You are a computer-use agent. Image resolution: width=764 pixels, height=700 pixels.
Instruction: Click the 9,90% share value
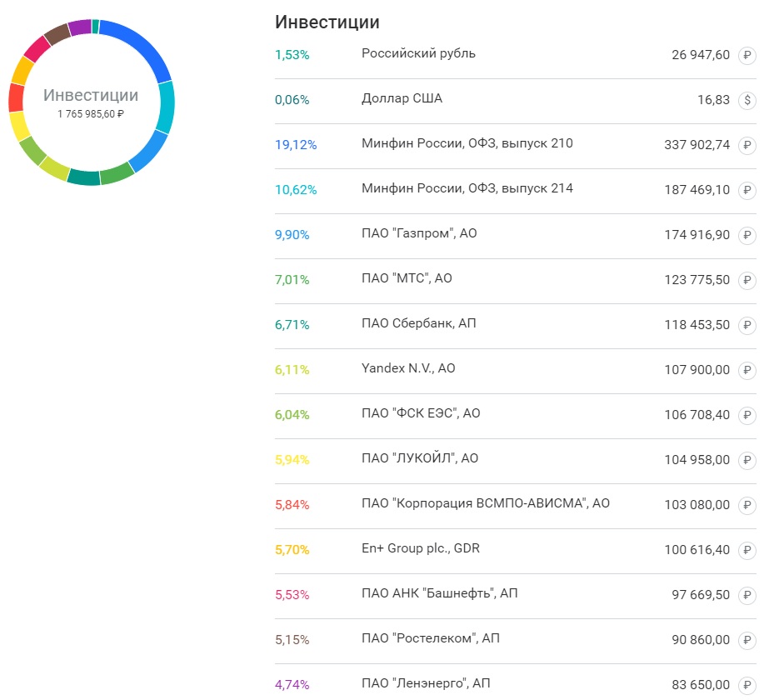pos(292,236)
